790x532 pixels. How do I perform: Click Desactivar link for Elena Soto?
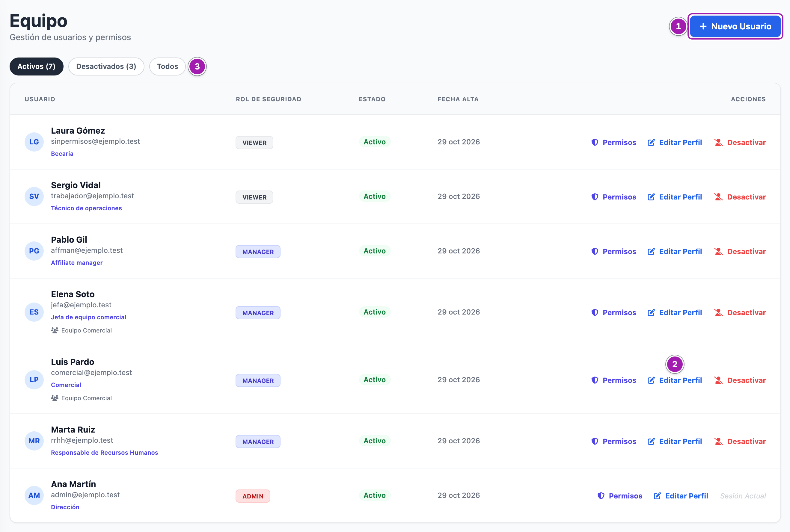[x=746, y=312]
